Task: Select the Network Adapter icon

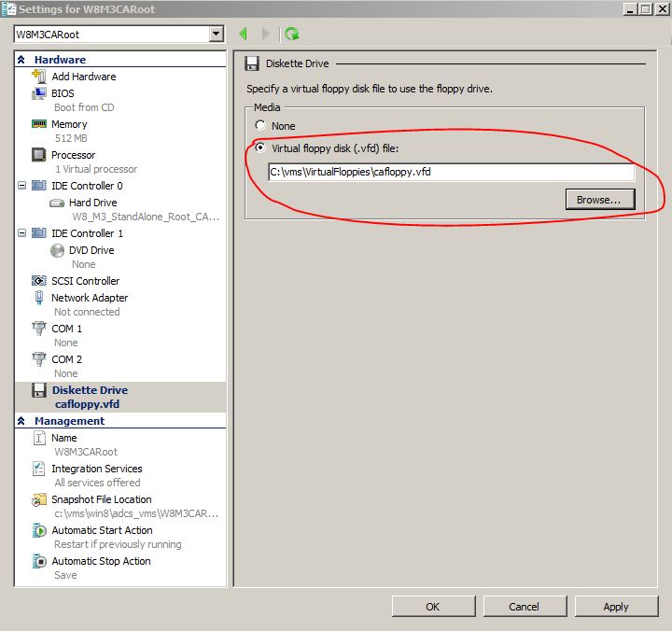Action: pos(38,298)
